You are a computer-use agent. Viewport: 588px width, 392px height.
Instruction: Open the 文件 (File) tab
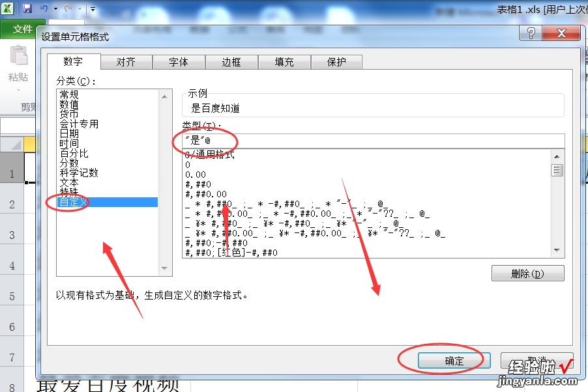(22, 29)
